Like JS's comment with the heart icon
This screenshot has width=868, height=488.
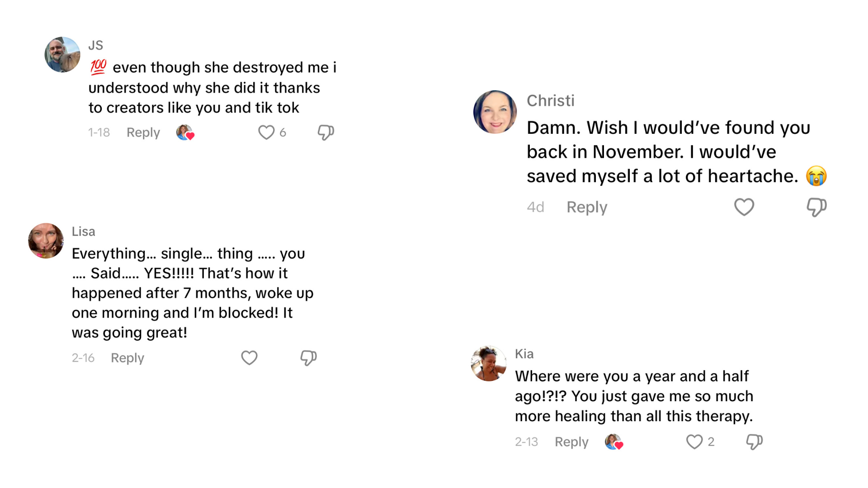[266, 132]
